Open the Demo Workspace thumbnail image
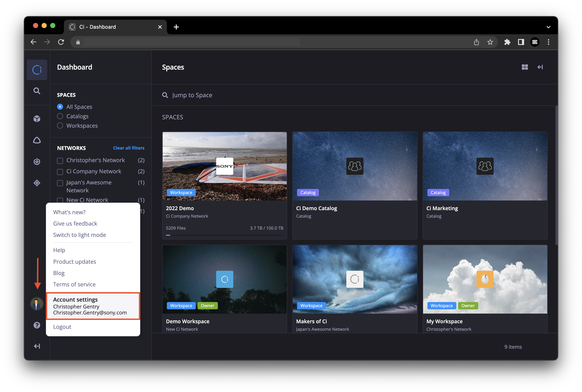Image resolution: width=582 pixels, height=392 pixels. coord(225,279)
